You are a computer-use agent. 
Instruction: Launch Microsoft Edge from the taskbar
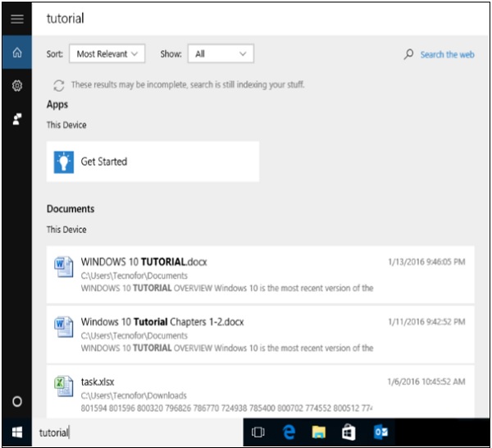[x=289, y=432]
